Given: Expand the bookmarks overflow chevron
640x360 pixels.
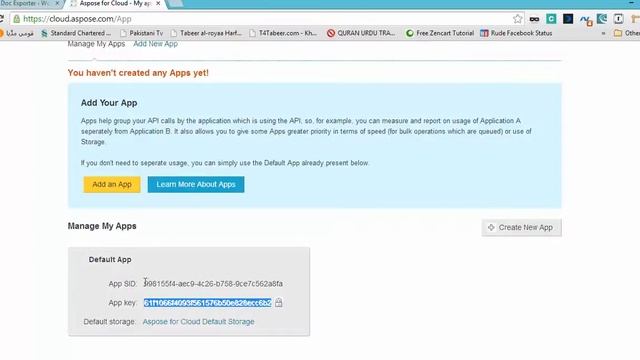Looking at the screenshot, I should [603, 33].
